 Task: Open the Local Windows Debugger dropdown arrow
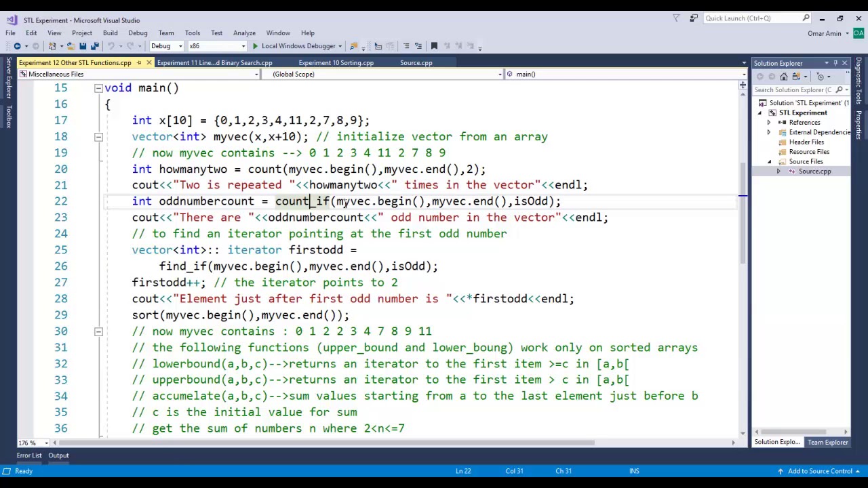pyautogui.click(x=340, y=46)
